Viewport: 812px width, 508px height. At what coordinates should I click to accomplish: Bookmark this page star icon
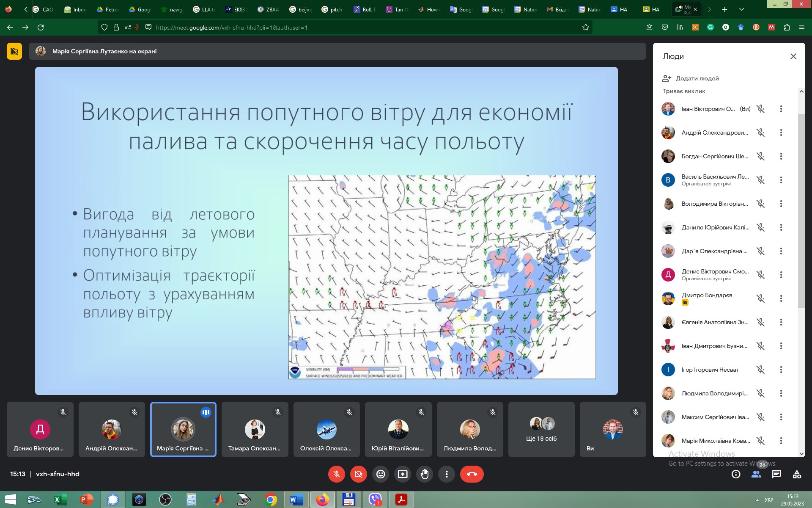(x=586, y=27)
